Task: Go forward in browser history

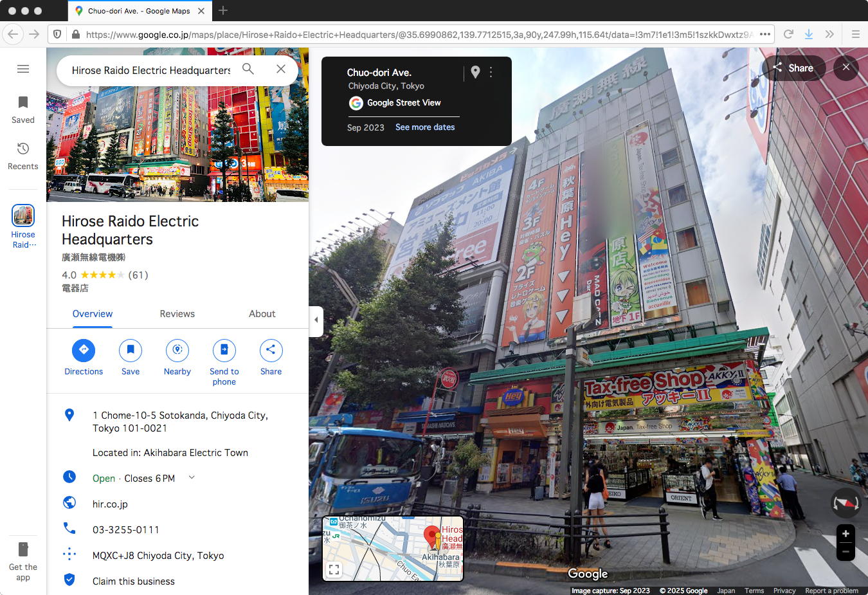Action: (34, 34)
